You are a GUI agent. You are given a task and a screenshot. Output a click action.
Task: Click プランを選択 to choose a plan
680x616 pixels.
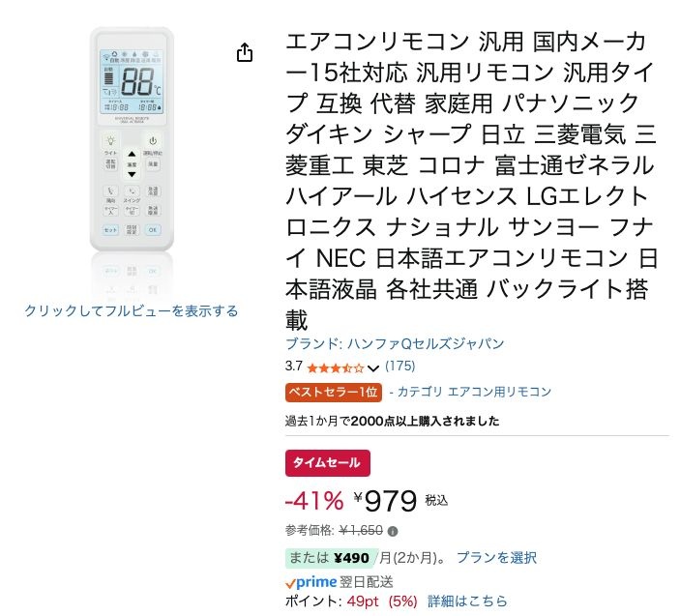point(496,558)
